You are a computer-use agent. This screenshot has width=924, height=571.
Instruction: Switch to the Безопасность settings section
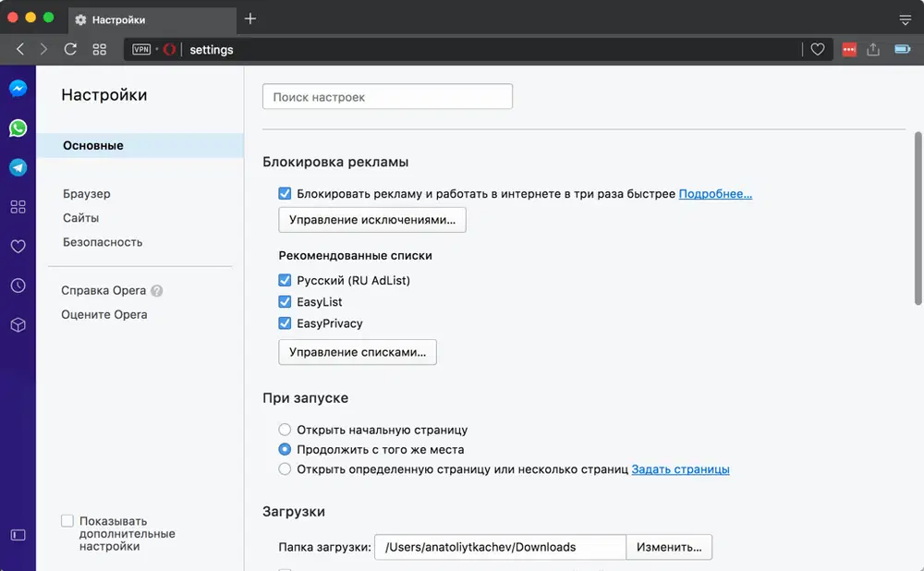pos(103,242)
